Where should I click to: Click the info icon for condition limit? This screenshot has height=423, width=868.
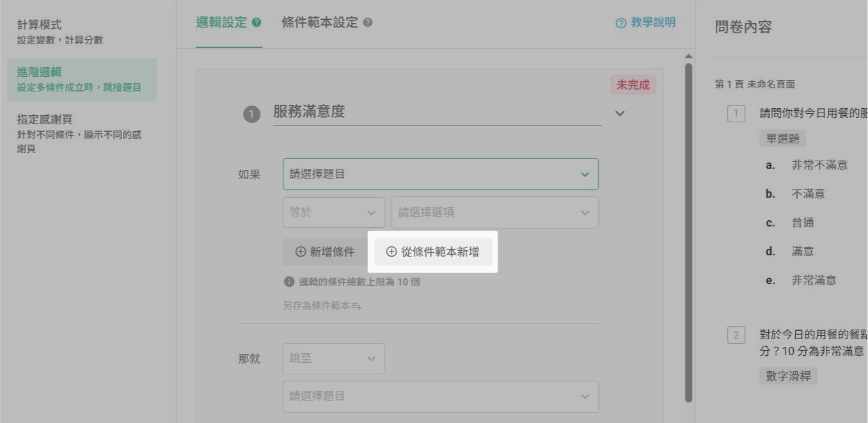(x=289, y=282)
